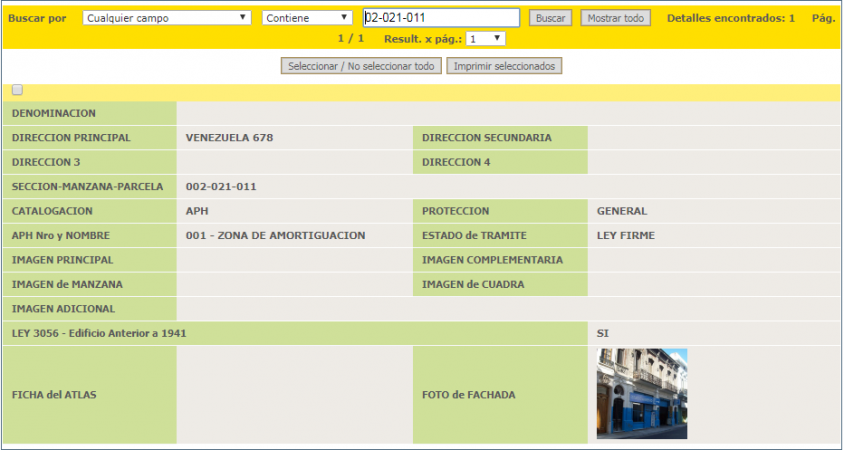Screen dimensions: 844x450
Task: Click the search text input box
Action: pos(440,18)
